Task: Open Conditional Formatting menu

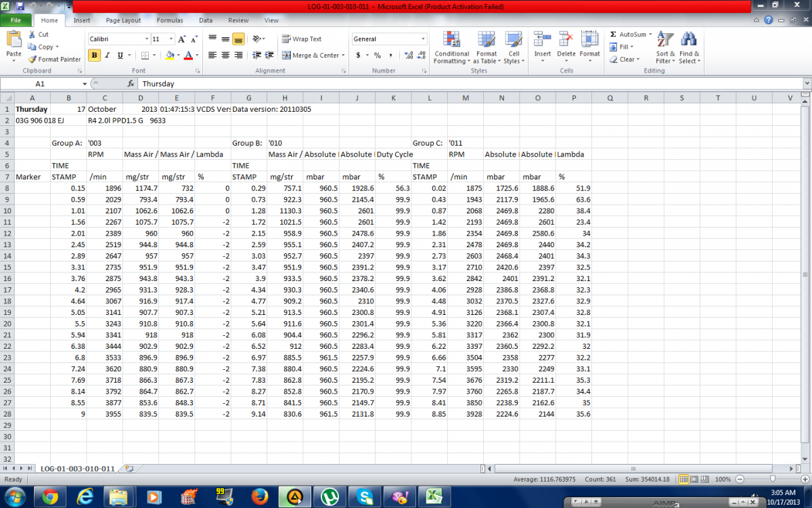Action: [x=451, y=47]
